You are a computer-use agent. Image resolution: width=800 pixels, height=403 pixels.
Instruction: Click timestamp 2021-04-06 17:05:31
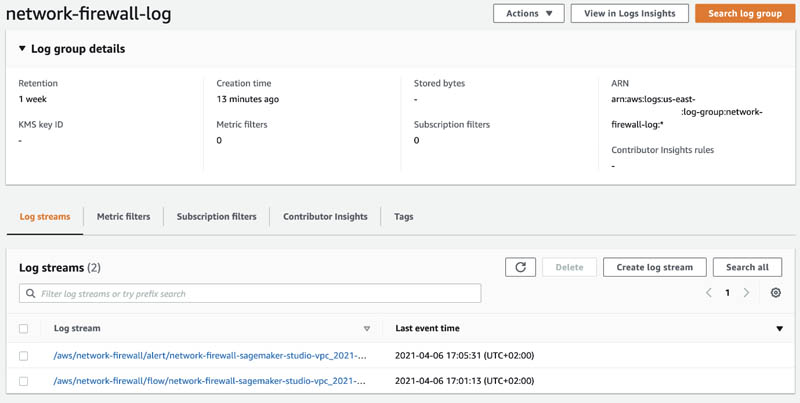tap(464, 356)
